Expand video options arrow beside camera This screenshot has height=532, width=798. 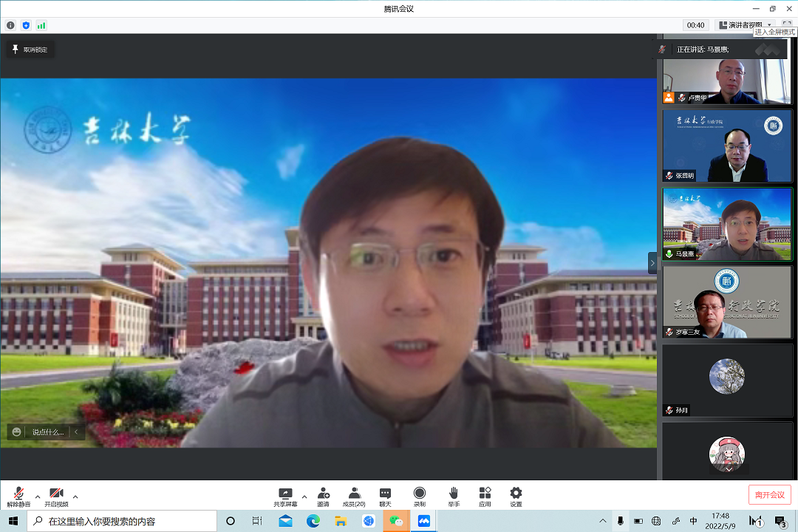click(75, 496)
